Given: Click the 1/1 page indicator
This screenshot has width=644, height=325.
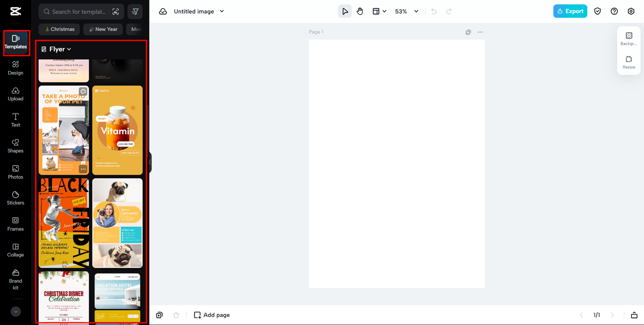Looking at the screenshot, I should (597, 315).
